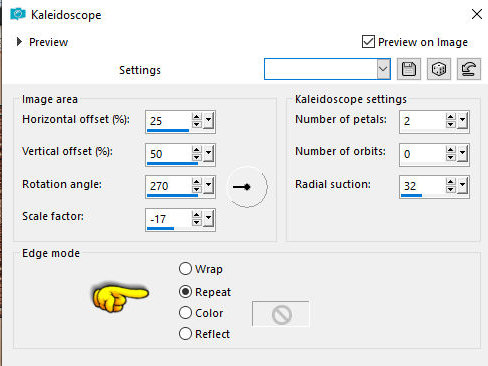Click the Randomize parameters dice icon
Viewport: 488px width, 366px height.
click(x=439, y=69)
